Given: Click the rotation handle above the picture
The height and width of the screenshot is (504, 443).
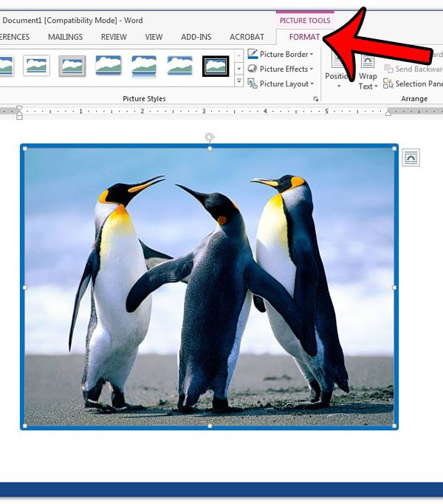Looking at the screenshot, I should pyautogui.click(x=210, y=137).
